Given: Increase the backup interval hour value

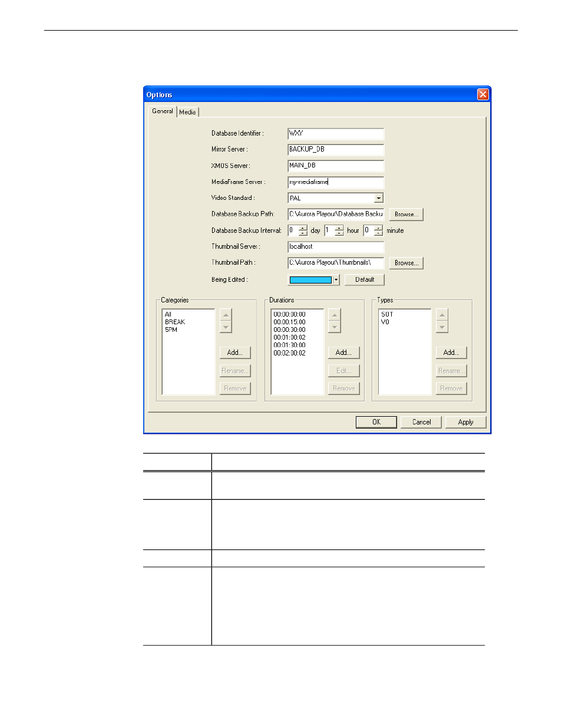Looking at the screenshot, I should (x=339, y=228).
